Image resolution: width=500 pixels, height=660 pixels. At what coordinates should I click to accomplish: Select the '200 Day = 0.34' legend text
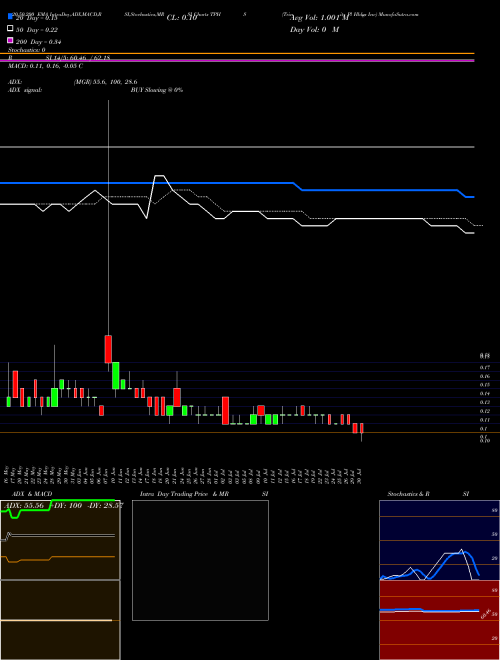[x=39, y=42]
